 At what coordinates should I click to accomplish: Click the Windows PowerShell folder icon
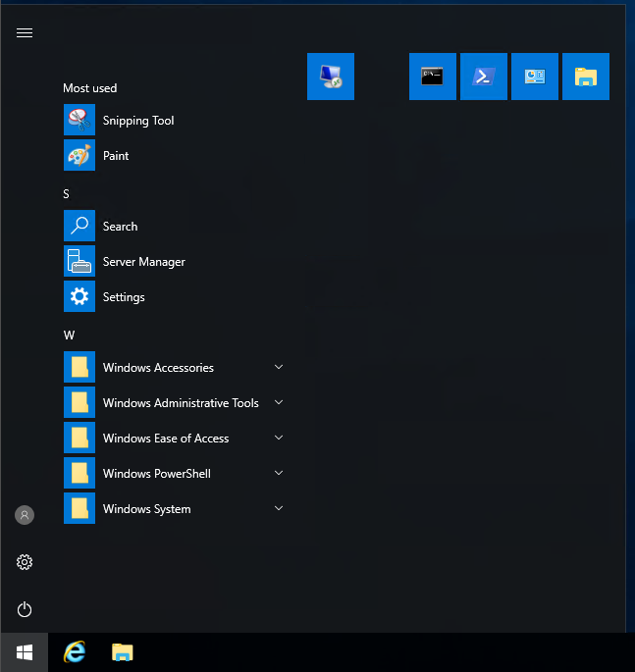[x=79, y=473]
